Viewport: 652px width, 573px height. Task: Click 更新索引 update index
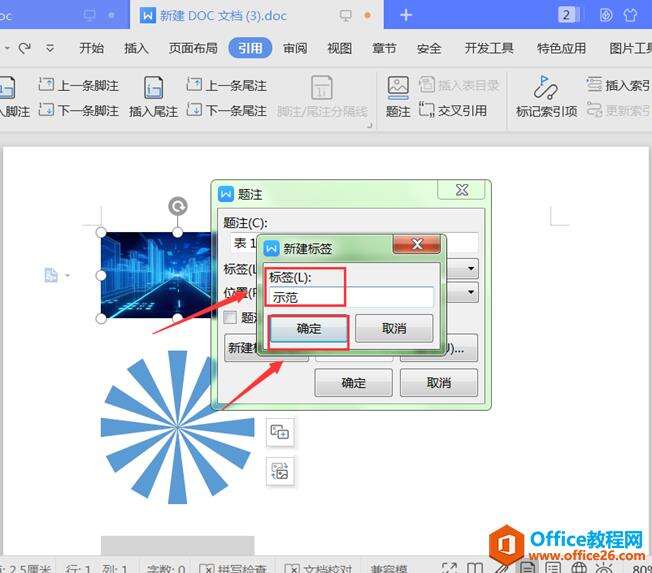(x=619, y=111)
